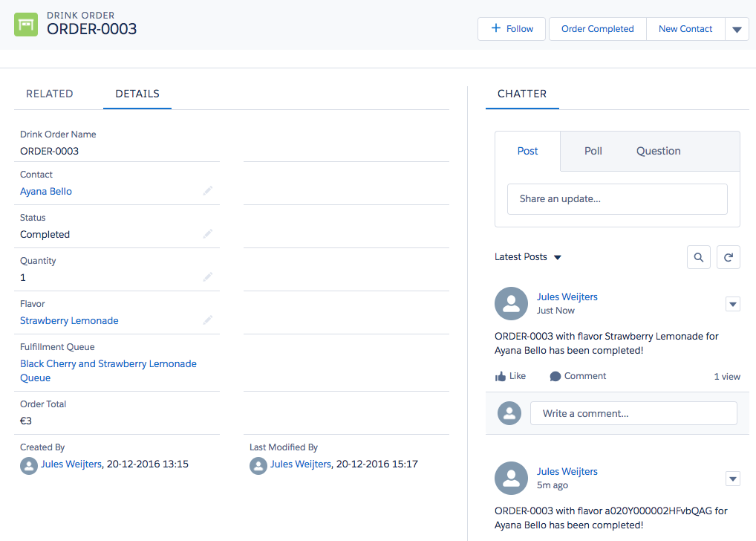Expand the Latest Posts sort dropdown
Viewport: 756px width, 541px height.
pyautogui.click(x=557, y=257)
